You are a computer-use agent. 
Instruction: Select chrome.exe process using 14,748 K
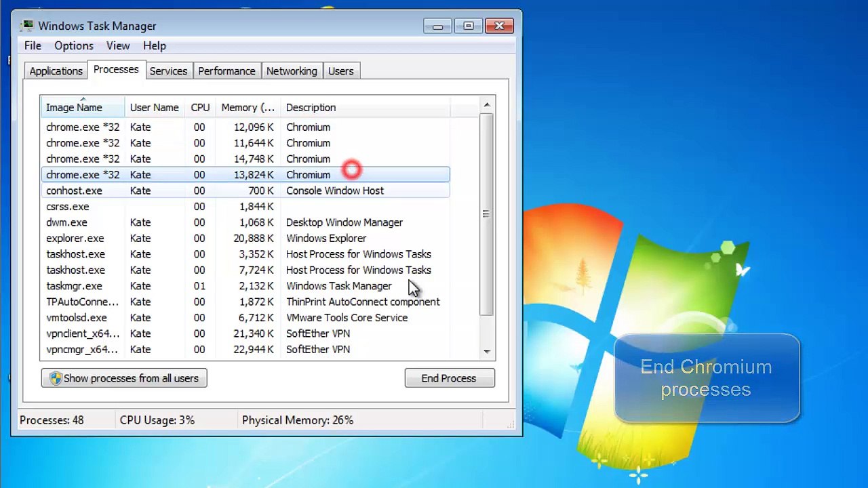[x=245, y=159]
